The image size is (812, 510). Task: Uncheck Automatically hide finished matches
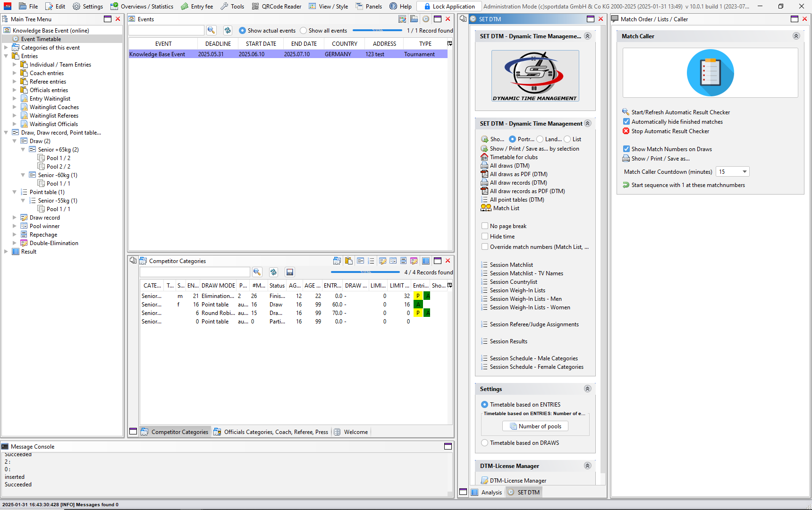(x=626, y=121)
